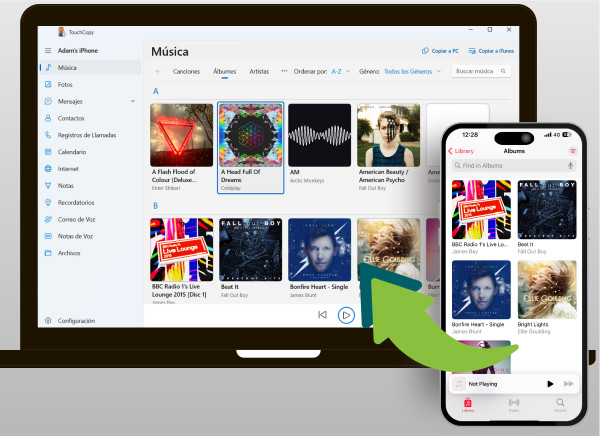
Task: Open the hamburger menu beside Adam's iPhone
Action: click(48, 51)
